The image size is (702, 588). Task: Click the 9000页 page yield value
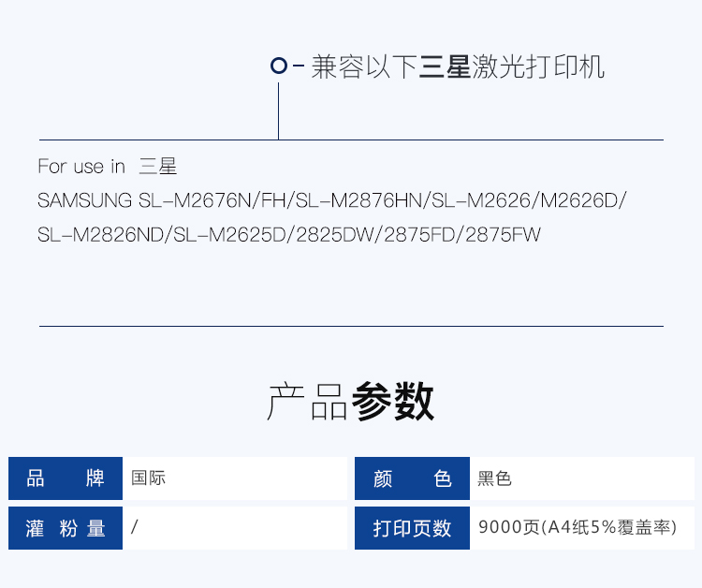tap(577, 528)
